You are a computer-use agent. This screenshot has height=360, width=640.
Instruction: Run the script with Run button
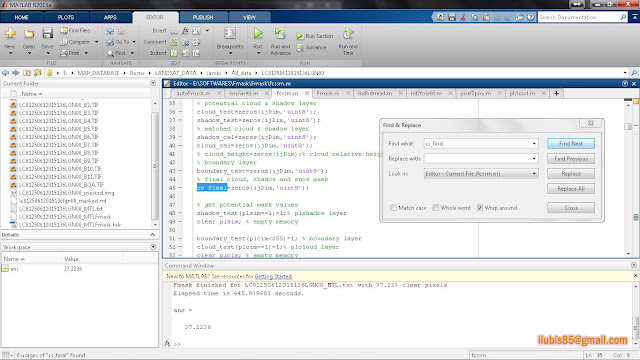click(258, 37)
